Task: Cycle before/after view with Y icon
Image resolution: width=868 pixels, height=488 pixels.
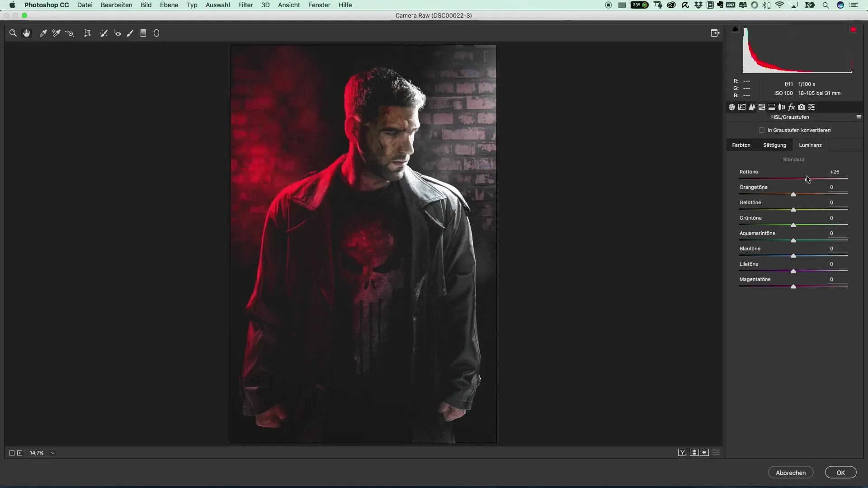Action: click(x=683, y=452)
